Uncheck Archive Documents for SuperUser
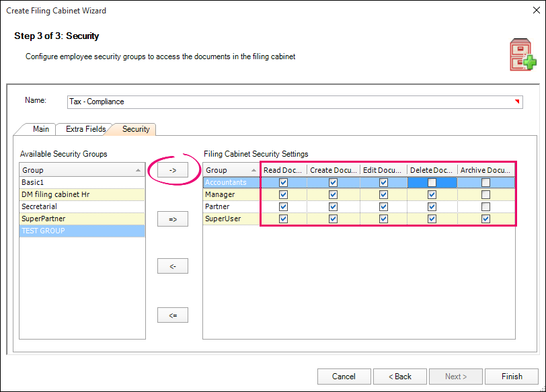 point(485,219)
